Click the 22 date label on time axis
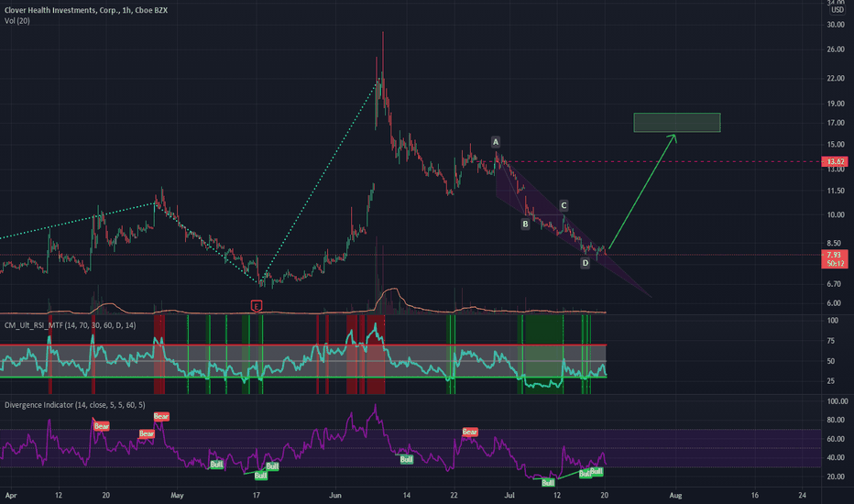Image resolution: width=854 pixels, height=504 pixels. click(x=454, y=495)
